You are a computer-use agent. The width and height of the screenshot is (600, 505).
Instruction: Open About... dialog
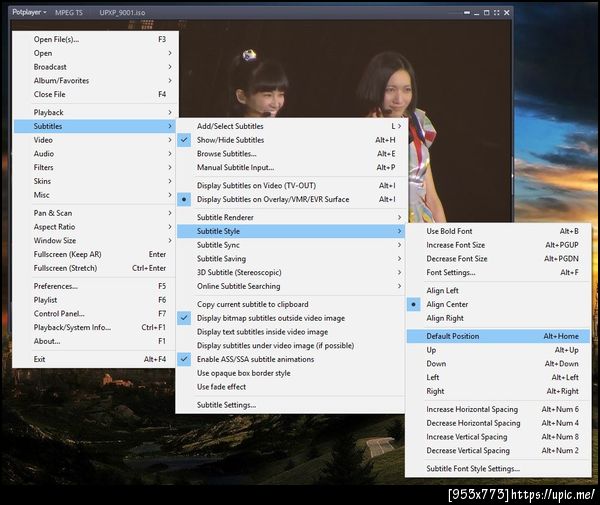pyautogui.click(x=95, y=341)
